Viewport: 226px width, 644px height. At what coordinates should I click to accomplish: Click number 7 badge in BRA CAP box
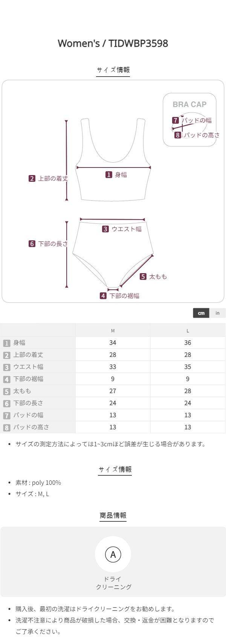coord(176,120)
